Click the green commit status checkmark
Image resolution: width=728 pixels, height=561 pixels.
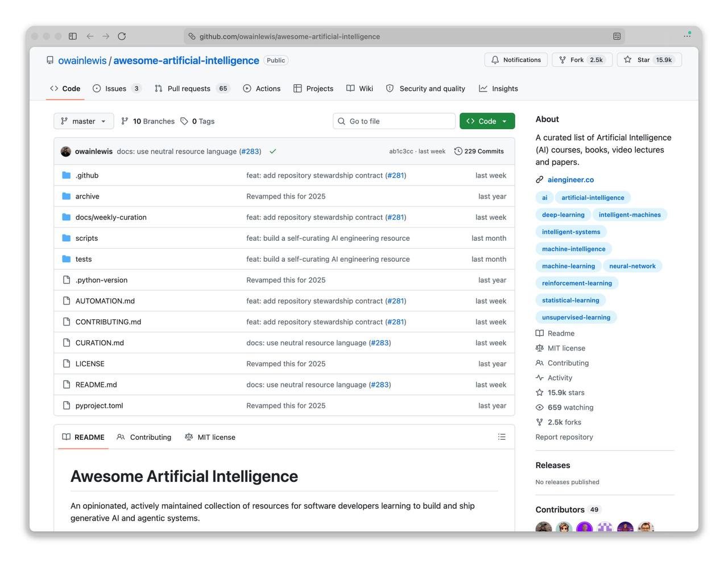pos(273,151)
